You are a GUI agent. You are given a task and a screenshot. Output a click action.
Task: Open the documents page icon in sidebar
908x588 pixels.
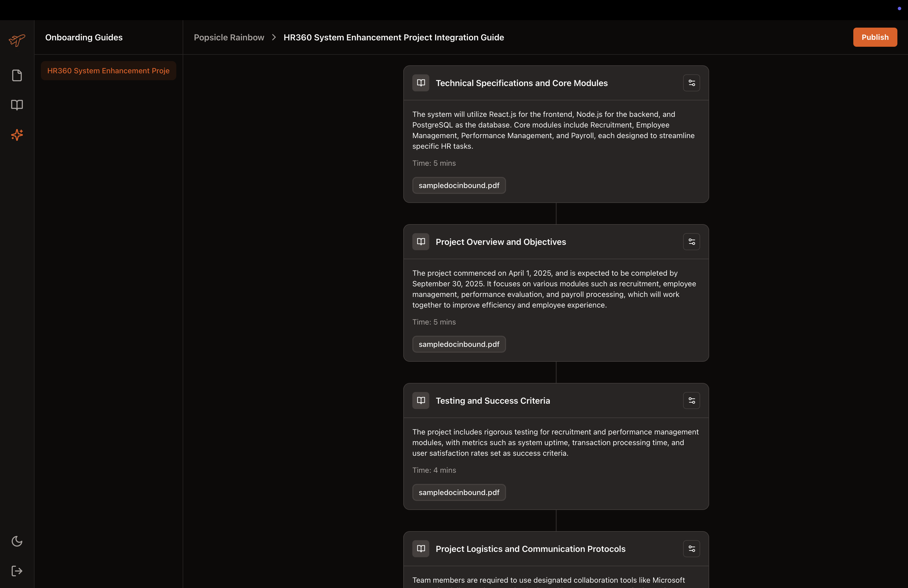pyautogui.click(x=17, y=75)
